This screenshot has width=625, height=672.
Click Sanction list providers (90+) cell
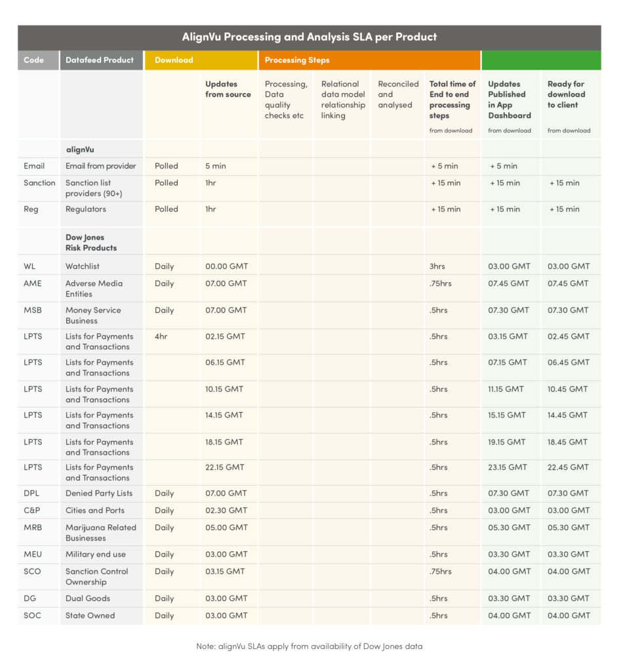pos(94,188)
